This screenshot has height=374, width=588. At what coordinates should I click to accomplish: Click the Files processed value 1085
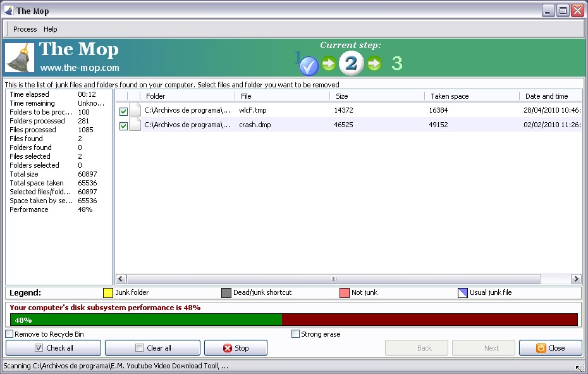85,130
